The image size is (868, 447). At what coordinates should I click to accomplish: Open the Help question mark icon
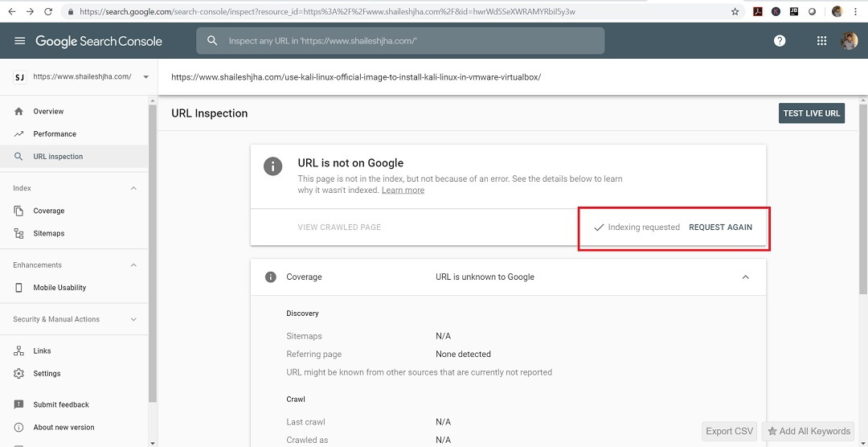tap(780, 40)
